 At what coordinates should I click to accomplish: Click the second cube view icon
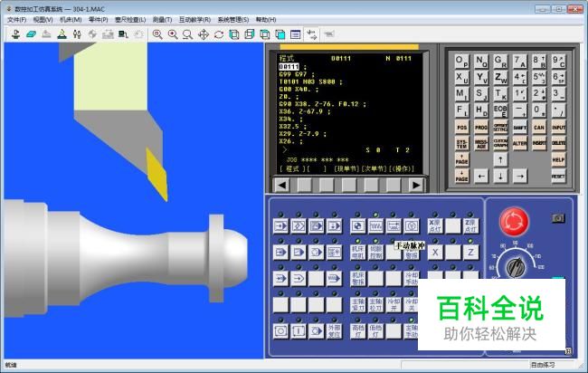(250, 34)
